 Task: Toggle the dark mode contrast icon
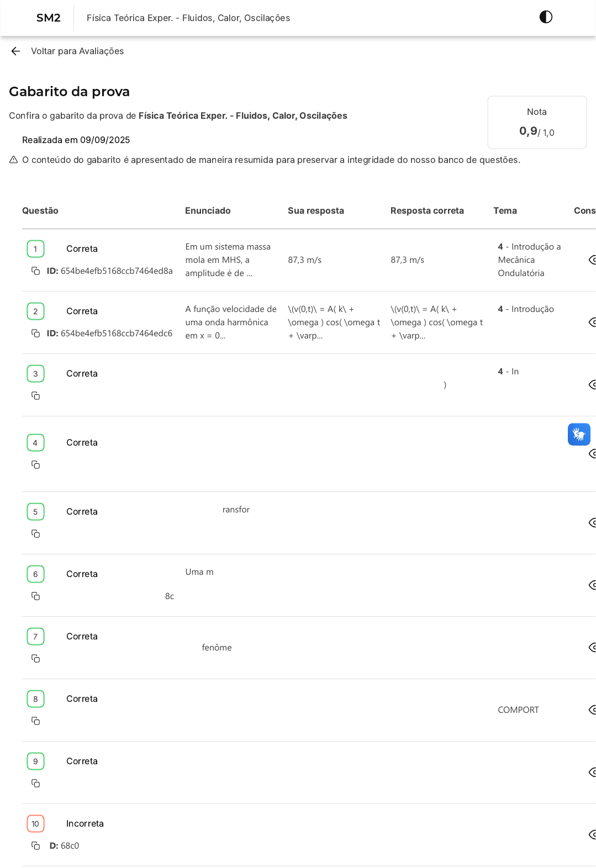(x=546, y=17)
